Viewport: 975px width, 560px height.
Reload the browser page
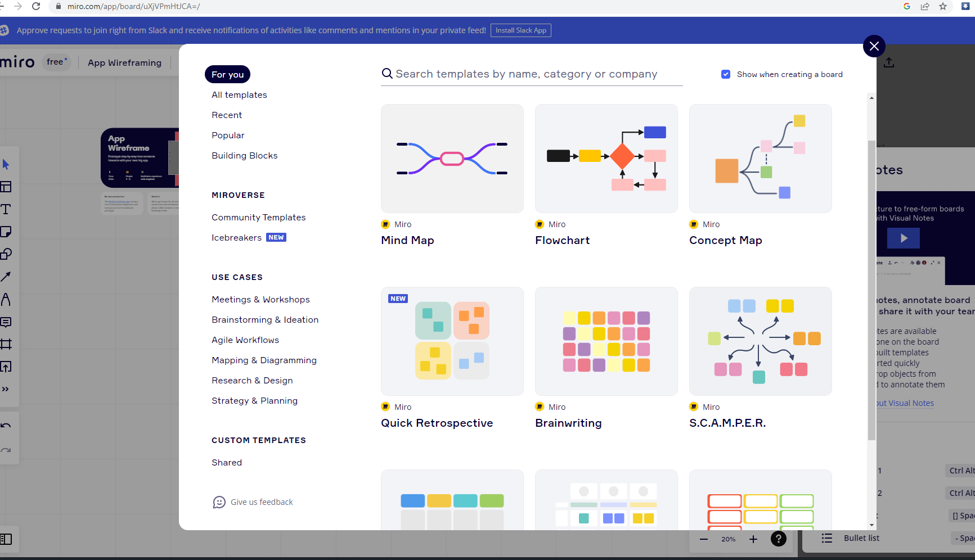click(36, 6)
